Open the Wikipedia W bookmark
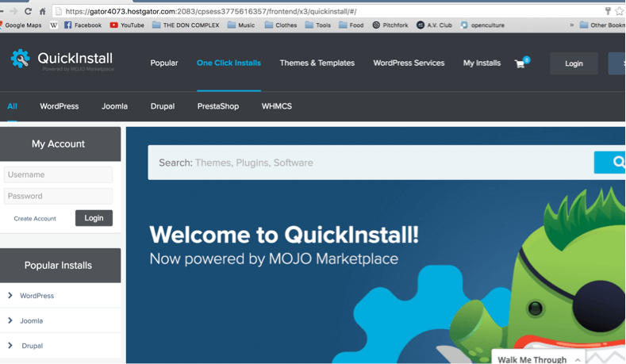This screenshot has width=626, height=364. coord(53,25)
